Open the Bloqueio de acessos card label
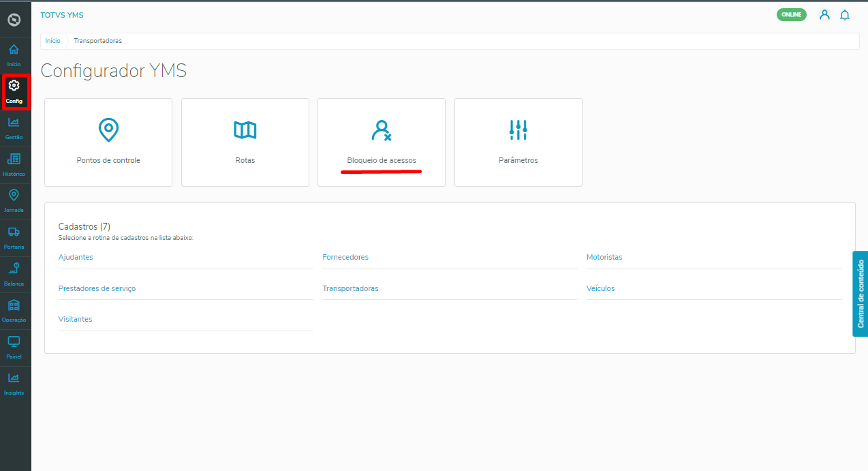The image size is (868, 471). coord(382,160)
